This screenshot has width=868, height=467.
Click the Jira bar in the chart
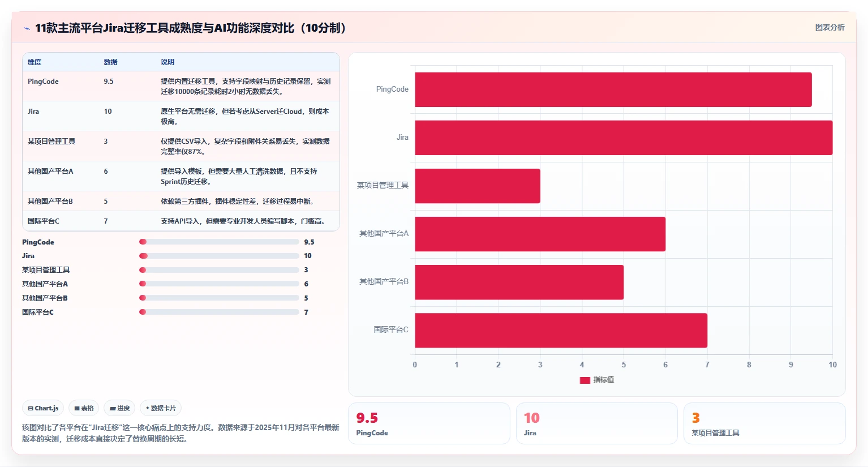click(x=624, y=138)
